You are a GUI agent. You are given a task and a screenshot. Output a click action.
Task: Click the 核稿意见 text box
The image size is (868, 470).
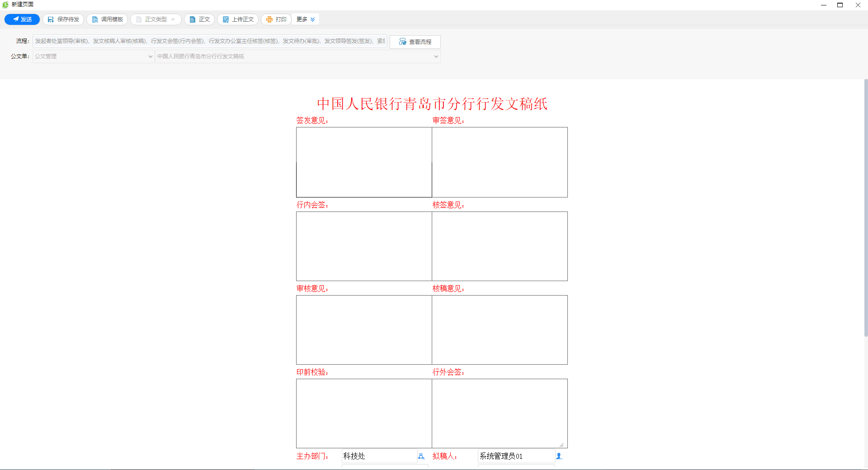point(500,330)
